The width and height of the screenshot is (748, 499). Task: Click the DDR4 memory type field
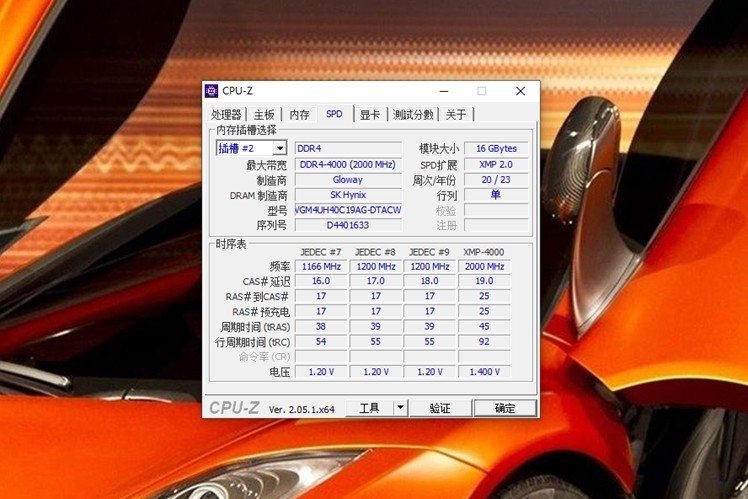[x=348, y=148]
